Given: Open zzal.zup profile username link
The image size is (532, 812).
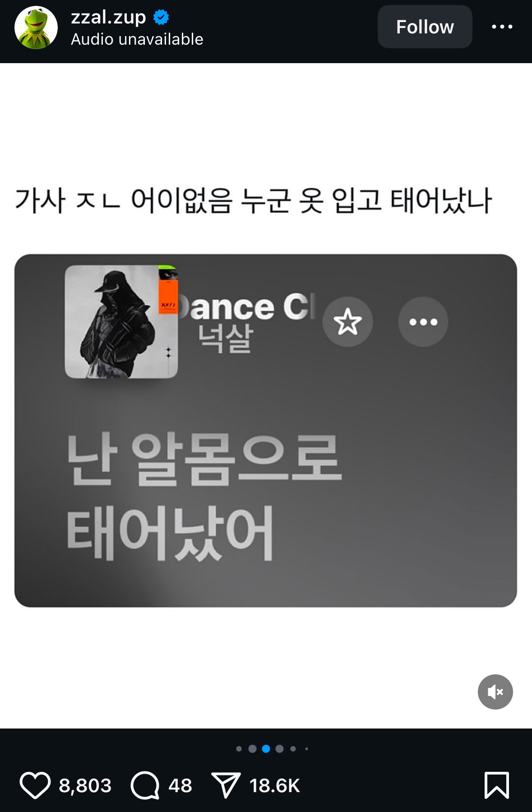Looking at the screenshot, I should click(108, 17).
